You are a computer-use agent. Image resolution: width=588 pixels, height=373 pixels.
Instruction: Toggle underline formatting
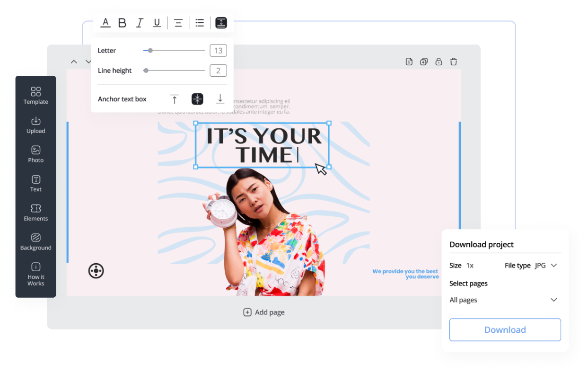pos(157,23)
